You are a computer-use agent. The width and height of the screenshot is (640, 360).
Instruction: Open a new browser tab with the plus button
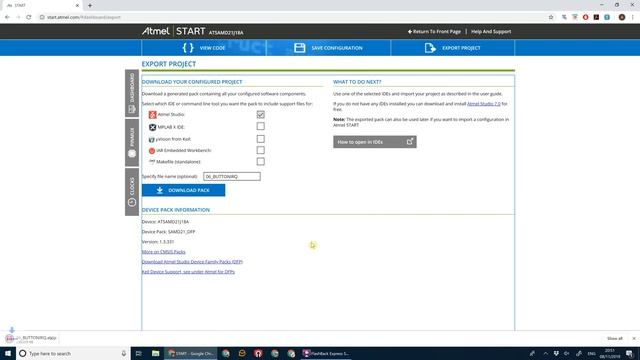[90, 6]
